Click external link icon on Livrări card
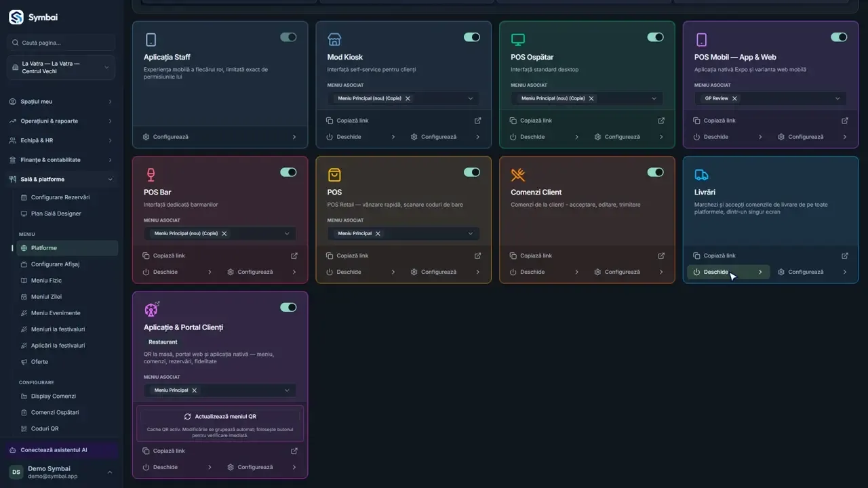868x488 pixels. tap(845, 256)
